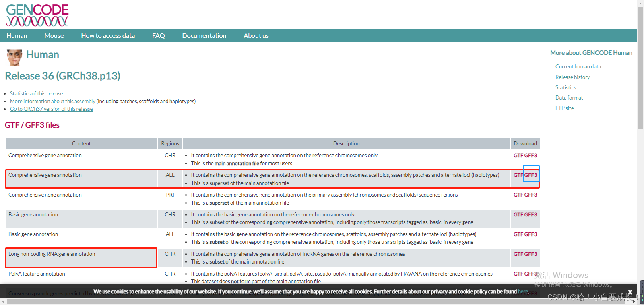Open the Mouse menu item
The width and height of the screenshot is (644, 305).
tap(54, 35)
